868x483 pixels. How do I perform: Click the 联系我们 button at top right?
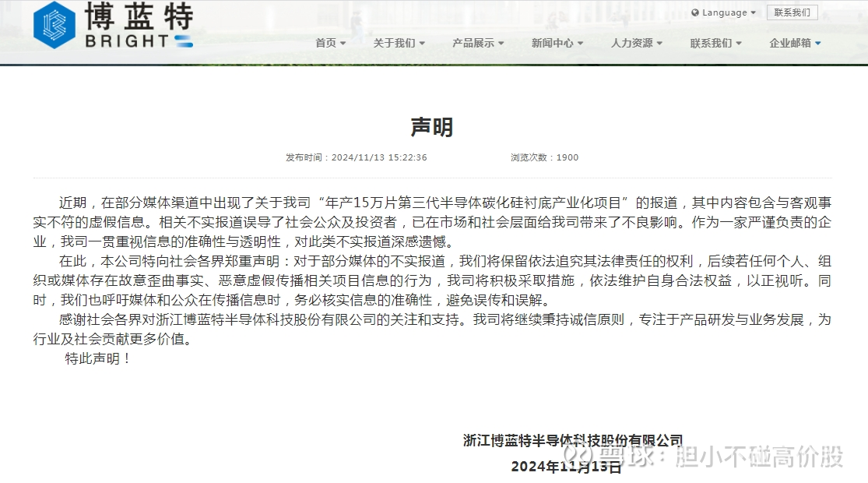pyautogui.click(x=792, y=12)
